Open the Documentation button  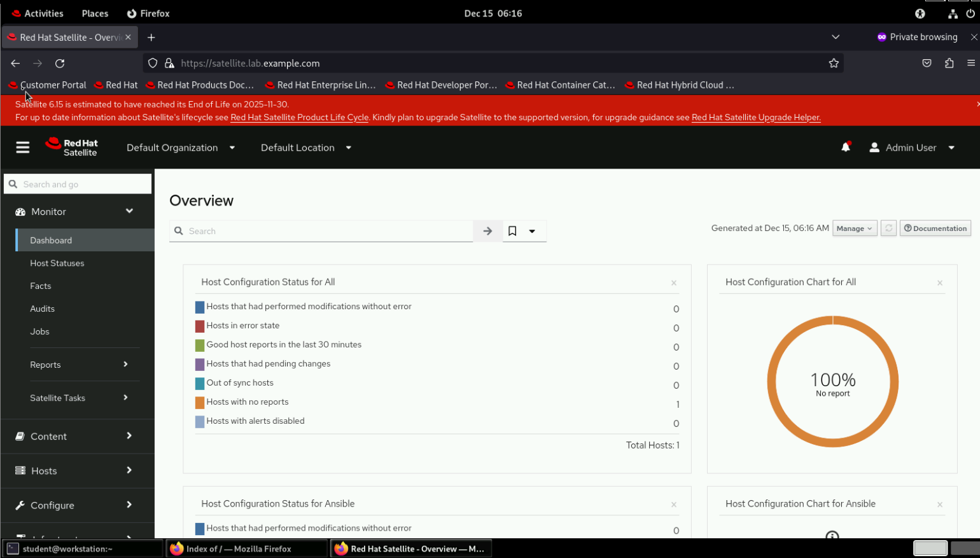pos(935,228)
